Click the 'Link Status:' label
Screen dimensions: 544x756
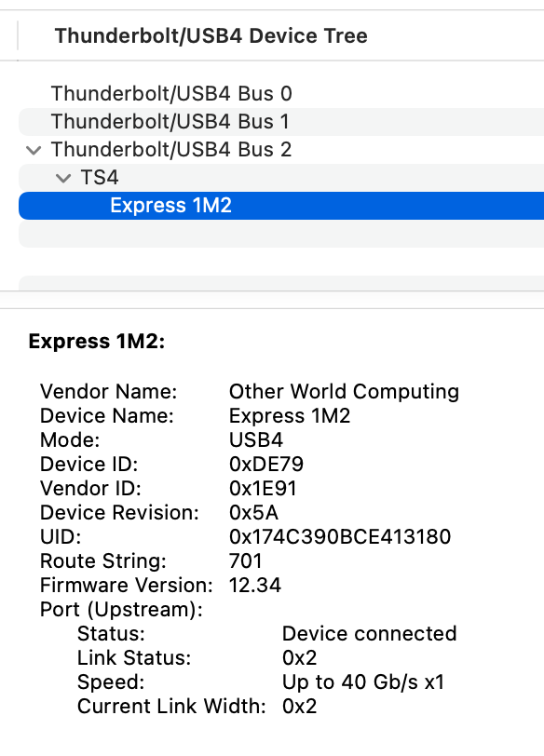click(134, 657)
